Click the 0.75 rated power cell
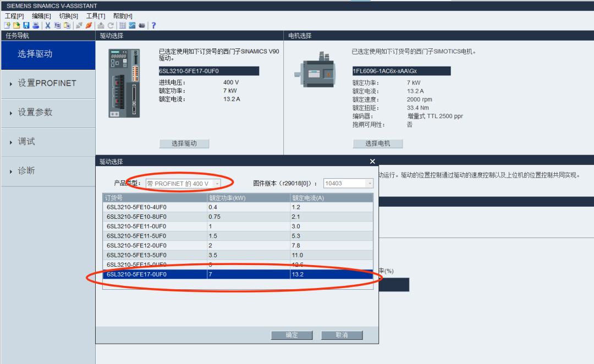 [x=249, y=217]
